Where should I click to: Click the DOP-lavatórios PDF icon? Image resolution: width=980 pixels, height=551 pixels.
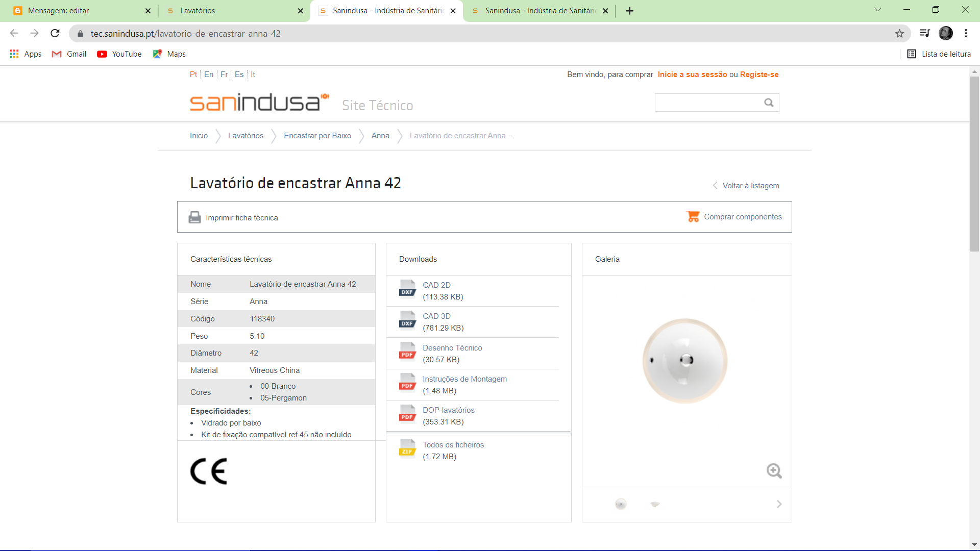tap(407, 413)
